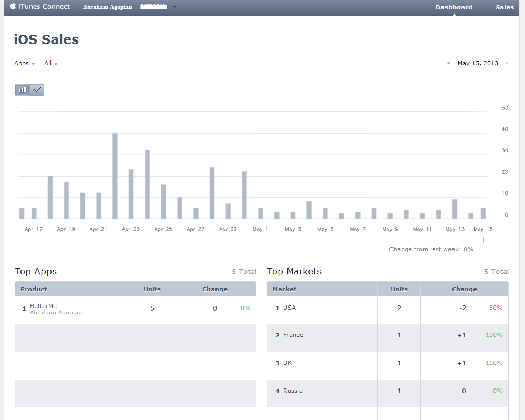Open the Sales tab
The image size is (525, 420).
pos(505,7)
